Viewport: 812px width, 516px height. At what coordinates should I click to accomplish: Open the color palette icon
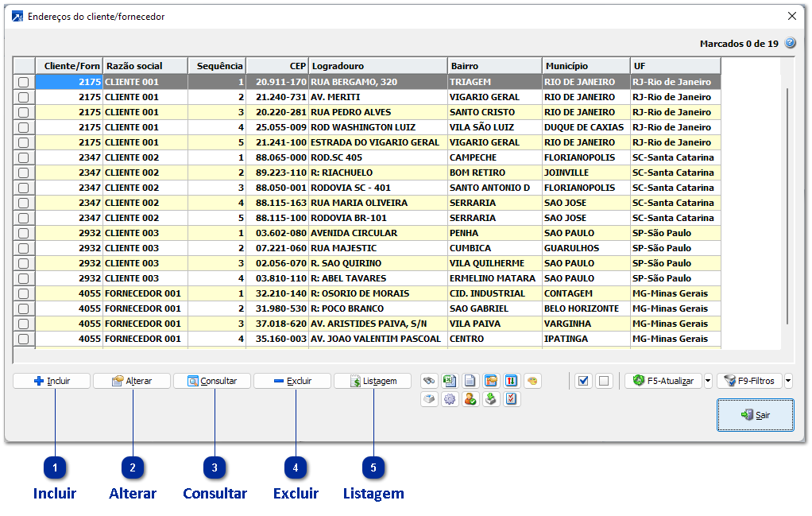click(x=532, y=381)
